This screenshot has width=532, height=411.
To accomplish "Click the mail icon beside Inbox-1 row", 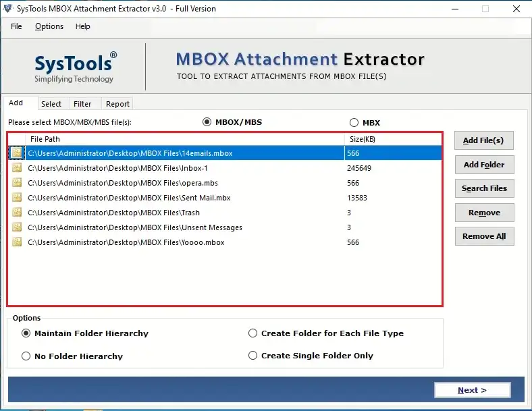I will click(17, 168).
